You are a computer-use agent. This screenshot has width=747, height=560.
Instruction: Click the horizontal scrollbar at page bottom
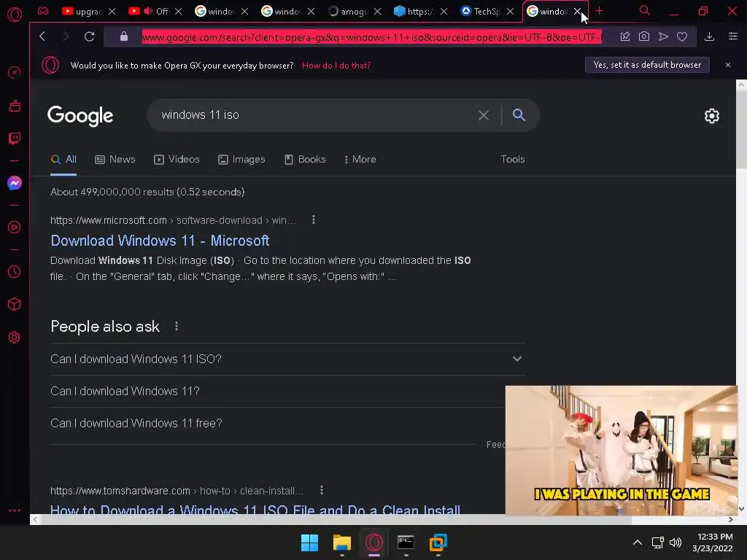tap(331, 520)
